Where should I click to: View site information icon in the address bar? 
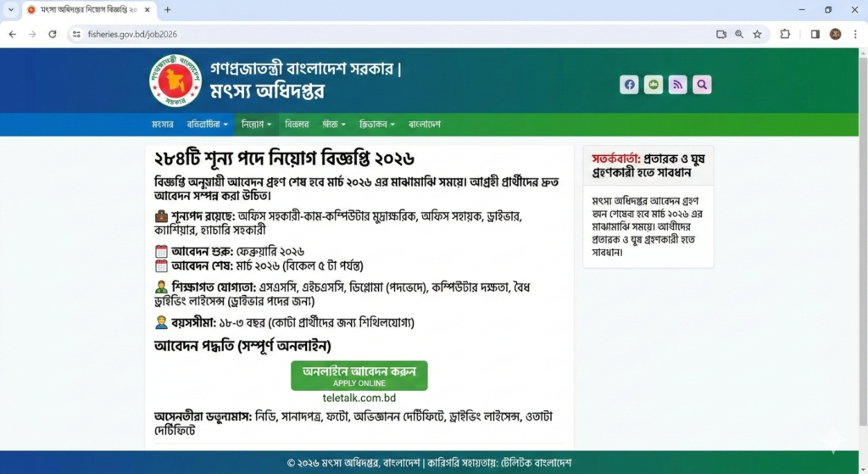[76, 34]
